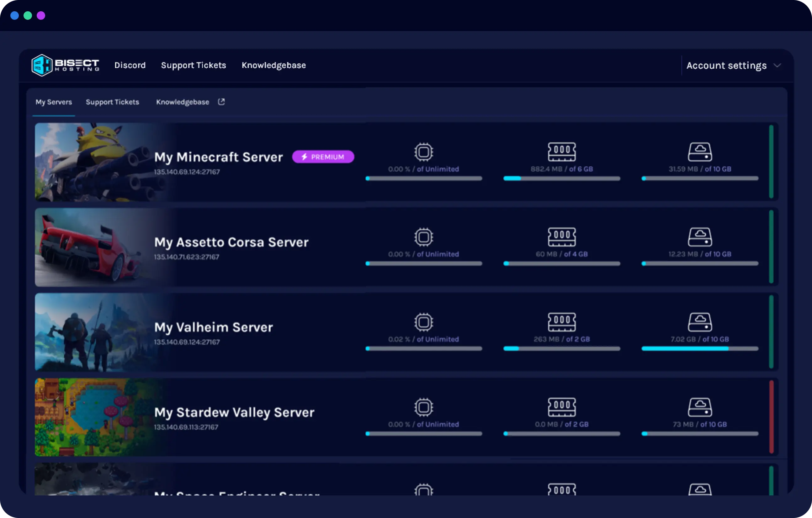Select the PREMIUM badge on My Minecraft Server

(323, 156)
